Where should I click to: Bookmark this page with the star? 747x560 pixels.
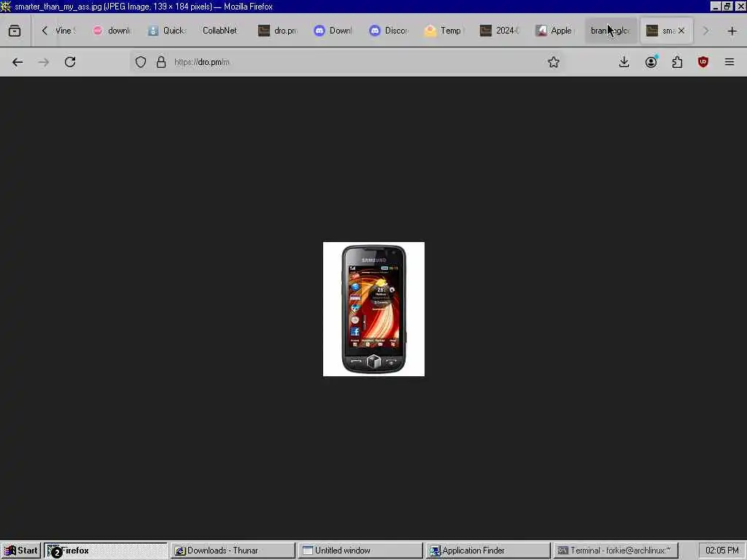point(553,63)
